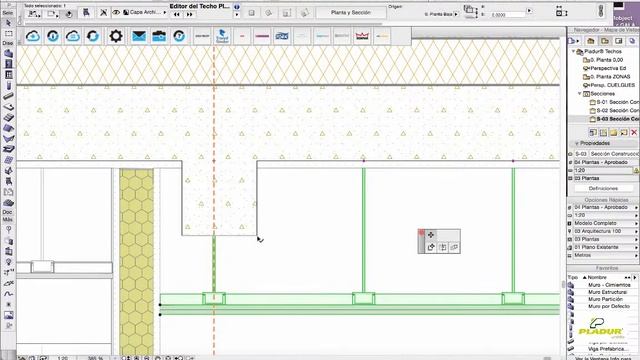Image resolution: width=640 pixels, height=360 pixels.
Task: Click the delete red X in Navigator
Action: click(x=634, y=133)
